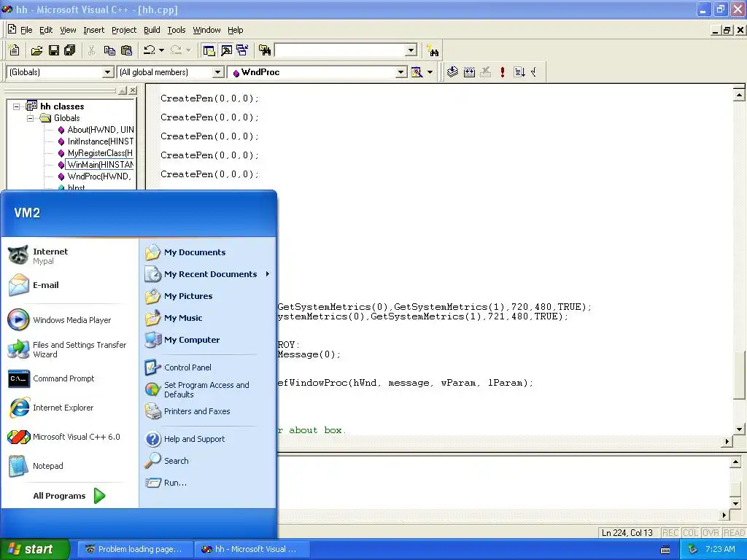Click the Undo arrow icon
Viewport: 747px width, 560px height.
point(150,50)
